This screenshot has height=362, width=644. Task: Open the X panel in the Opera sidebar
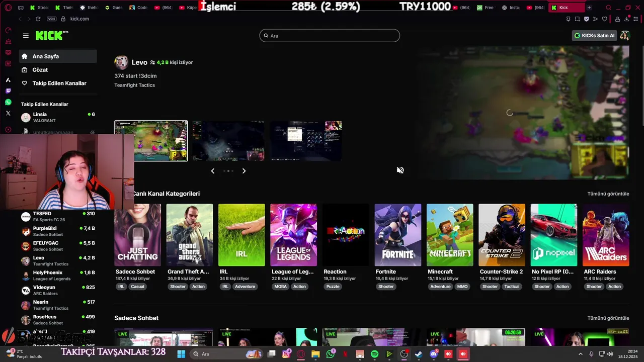(8, 113)
